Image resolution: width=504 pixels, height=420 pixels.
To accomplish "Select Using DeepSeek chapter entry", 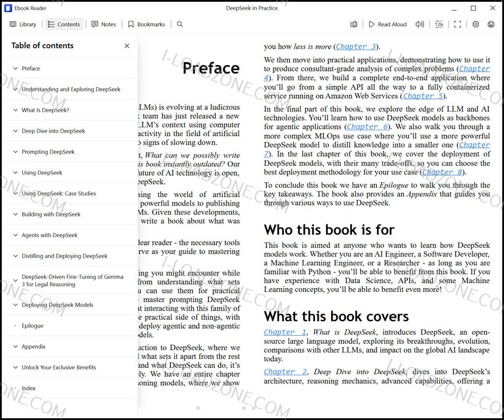I will [42, 173].
